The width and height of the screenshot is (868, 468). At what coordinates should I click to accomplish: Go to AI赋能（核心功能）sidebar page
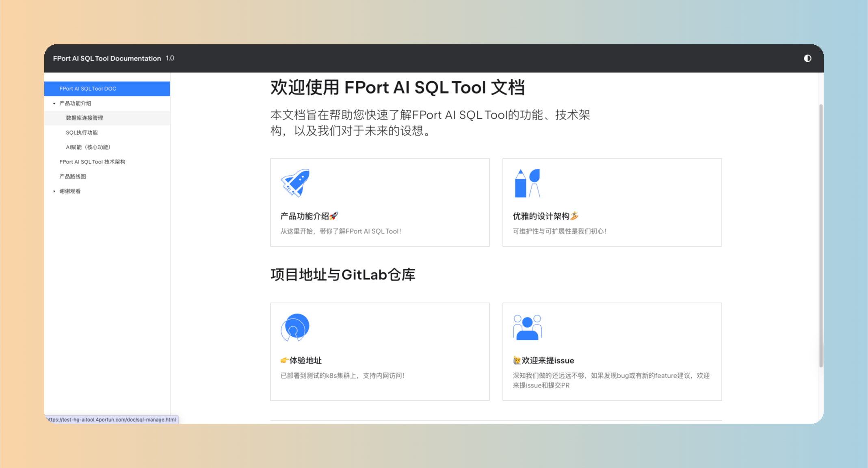pos(88,147)
